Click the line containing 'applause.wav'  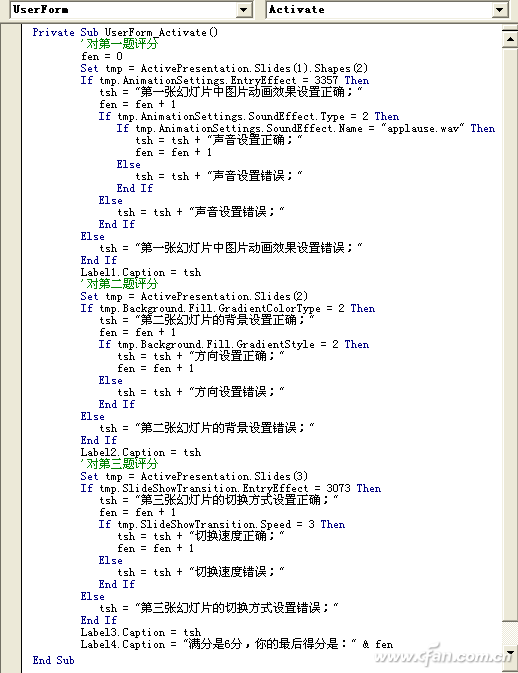306,128
